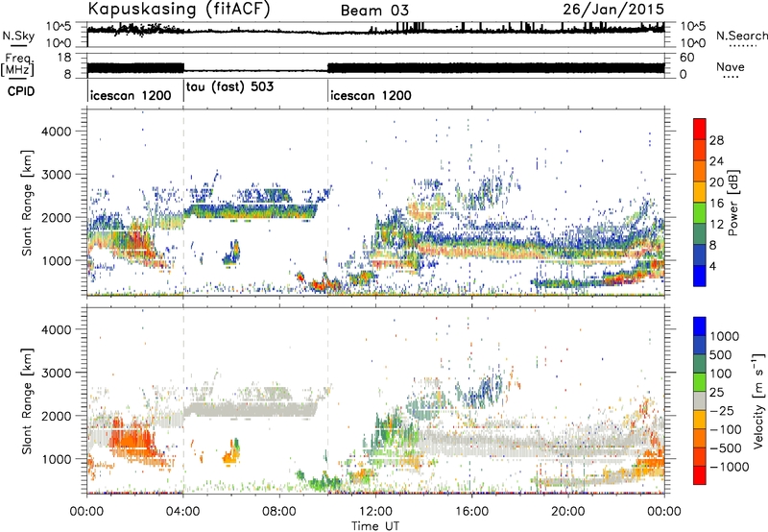This screenshot has height=532, width=768.
Task: Click the "Power [dB]" color bar title
Action: (732, 203)
